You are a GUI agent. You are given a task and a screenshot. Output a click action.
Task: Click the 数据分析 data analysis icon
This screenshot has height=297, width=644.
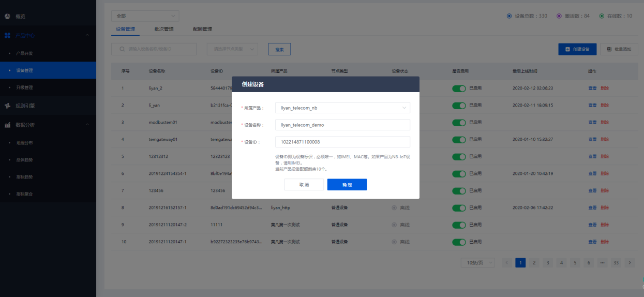(x=7, y=125)
